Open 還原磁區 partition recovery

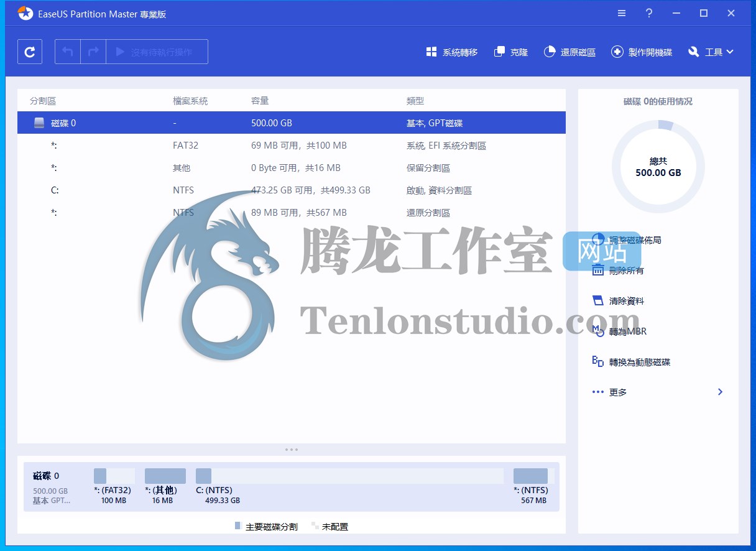(x=569, y=52)
